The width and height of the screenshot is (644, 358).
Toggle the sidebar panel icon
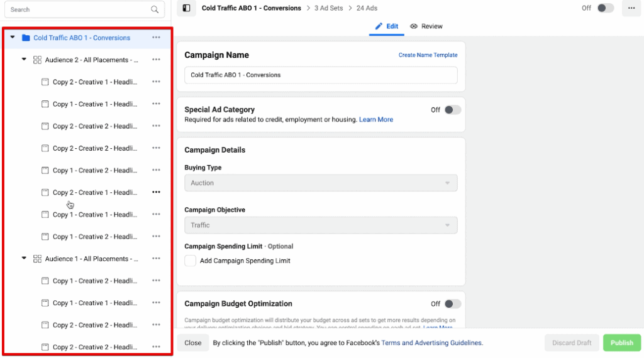tap(186, 8)
